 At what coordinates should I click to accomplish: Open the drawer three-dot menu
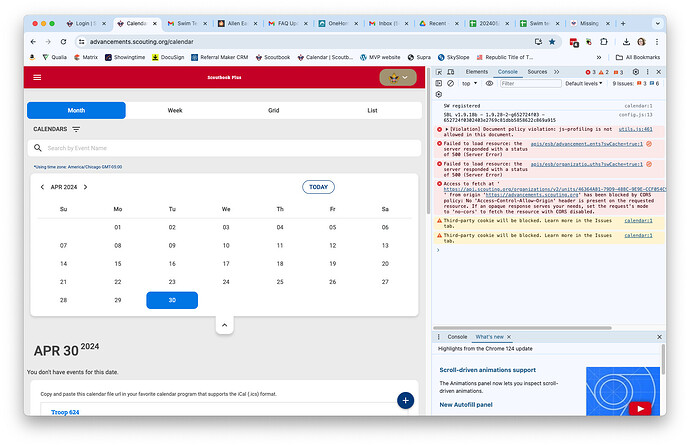coord(438,337)
